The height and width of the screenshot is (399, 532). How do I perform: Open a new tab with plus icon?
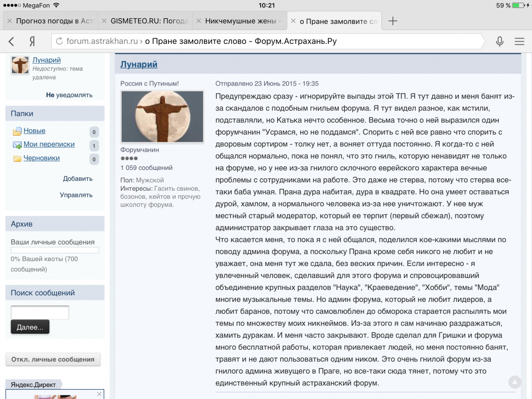(392, 21)
